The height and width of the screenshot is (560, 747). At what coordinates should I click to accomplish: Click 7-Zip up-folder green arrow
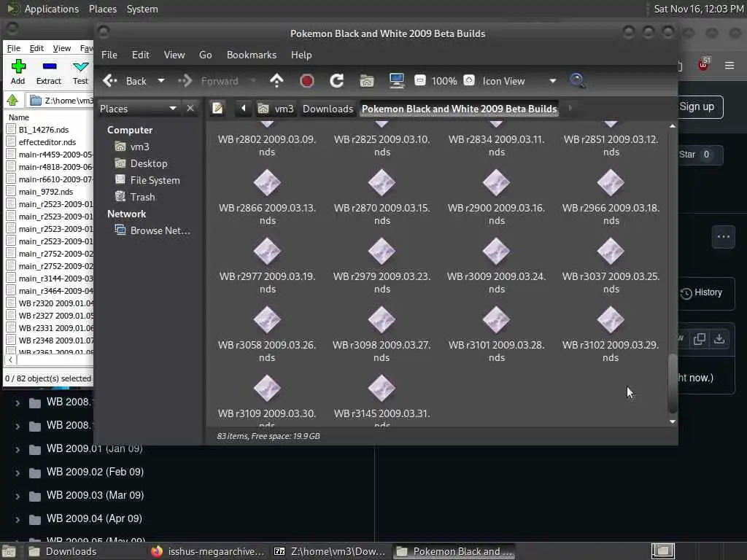12,100
